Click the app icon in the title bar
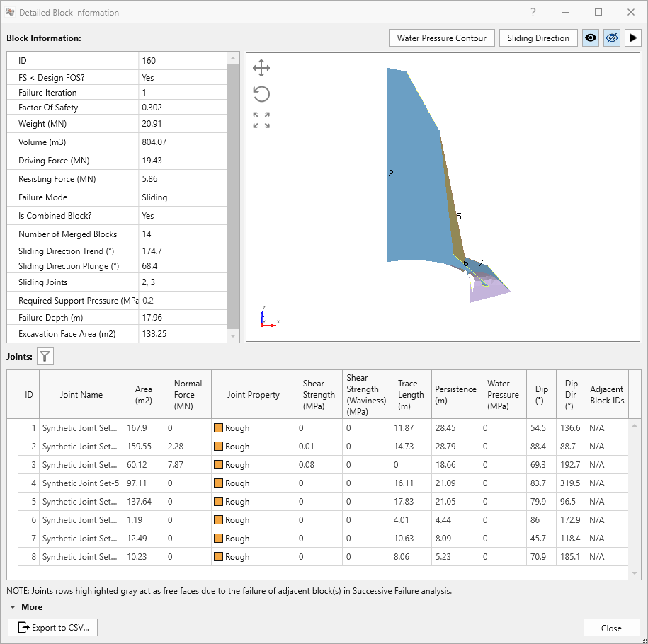This screenshot has width=648, height=644. coord(10,13)
